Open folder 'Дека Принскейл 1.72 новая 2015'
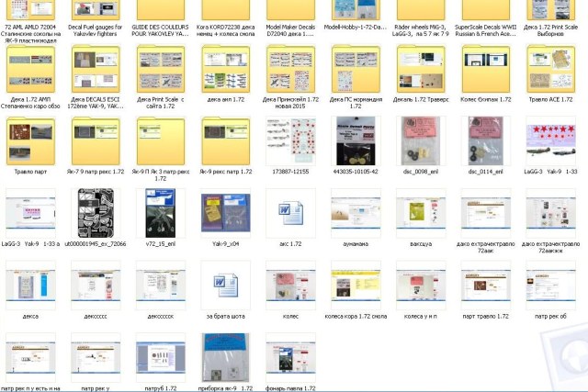588x392 pixels. (x=290, y=67)
